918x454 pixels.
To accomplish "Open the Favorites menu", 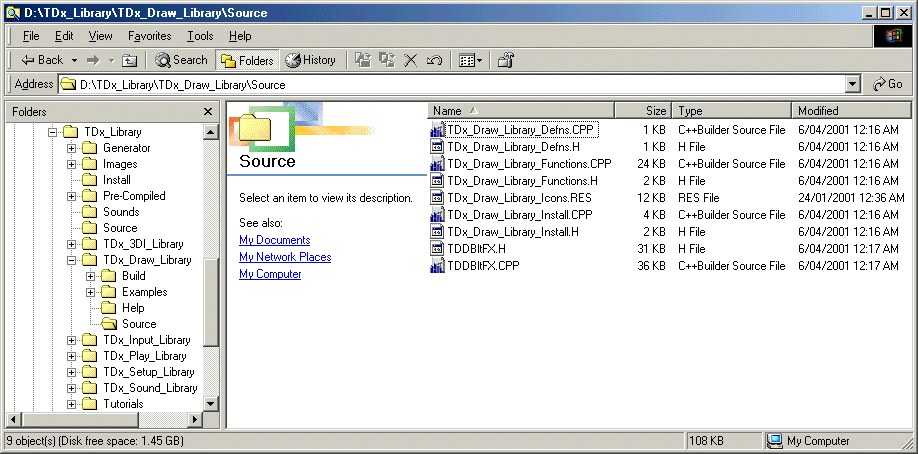I will (149, 36).
